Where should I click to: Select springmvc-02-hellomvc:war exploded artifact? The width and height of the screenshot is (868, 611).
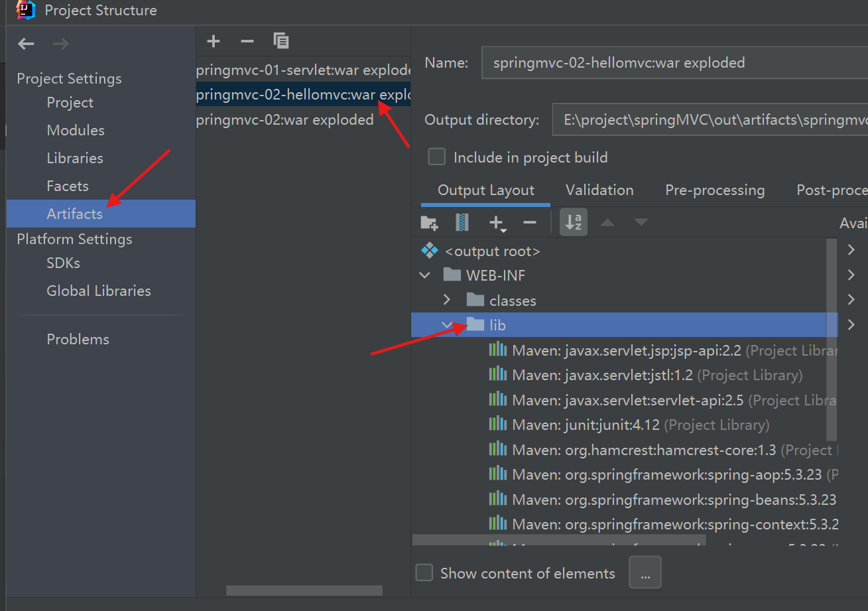(304, 94)
